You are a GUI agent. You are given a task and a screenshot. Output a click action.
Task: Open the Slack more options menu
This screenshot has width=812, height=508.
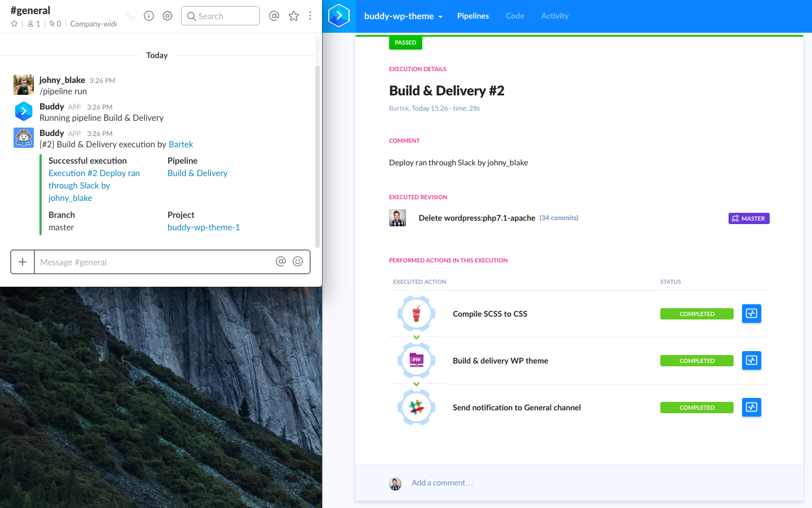pyautogui.click(x=310, y=16)
